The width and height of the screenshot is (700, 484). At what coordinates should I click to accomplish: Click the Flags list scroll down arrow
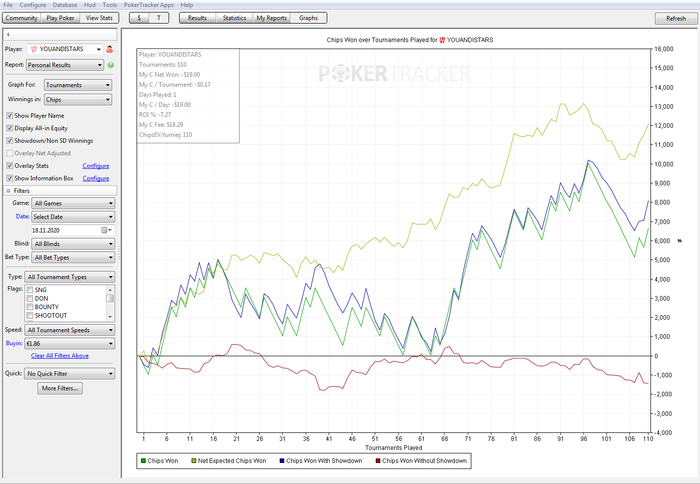[x=110, y=317]
